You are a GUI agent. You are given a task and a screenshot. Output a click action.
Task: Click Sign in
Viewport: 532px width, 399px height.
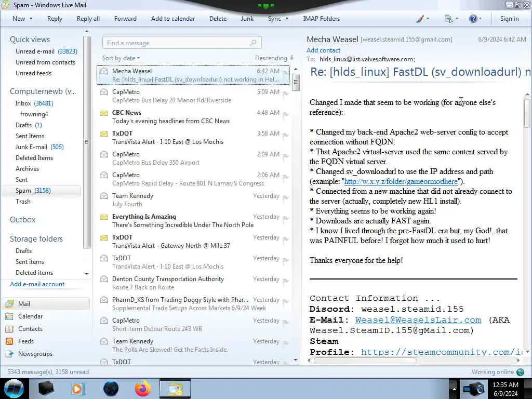[x=509, y=19]
